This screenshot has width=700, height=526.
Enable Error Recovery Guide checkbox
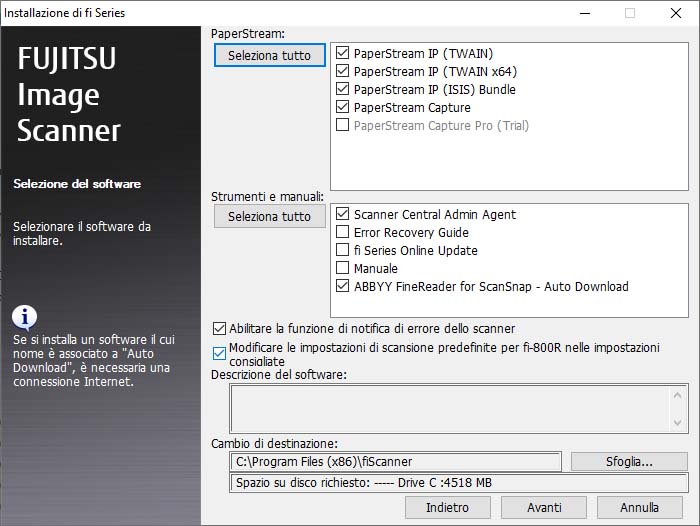(x=343, y=232)
